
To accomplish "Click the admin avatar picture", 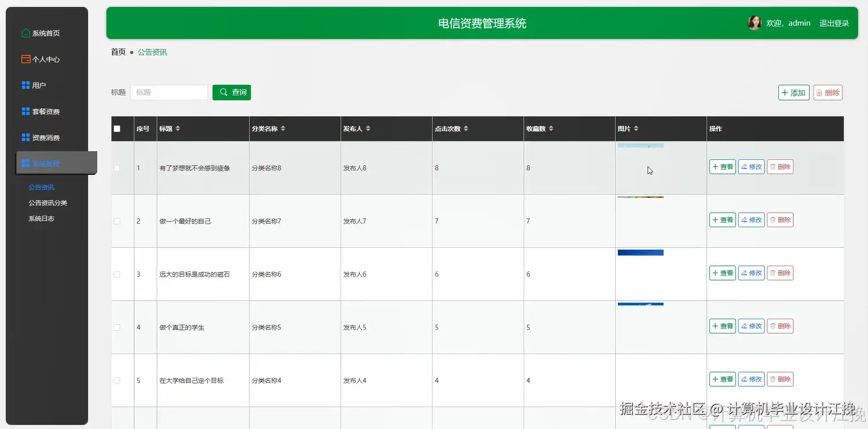I will pyautogui.click(x=754, y=23).
